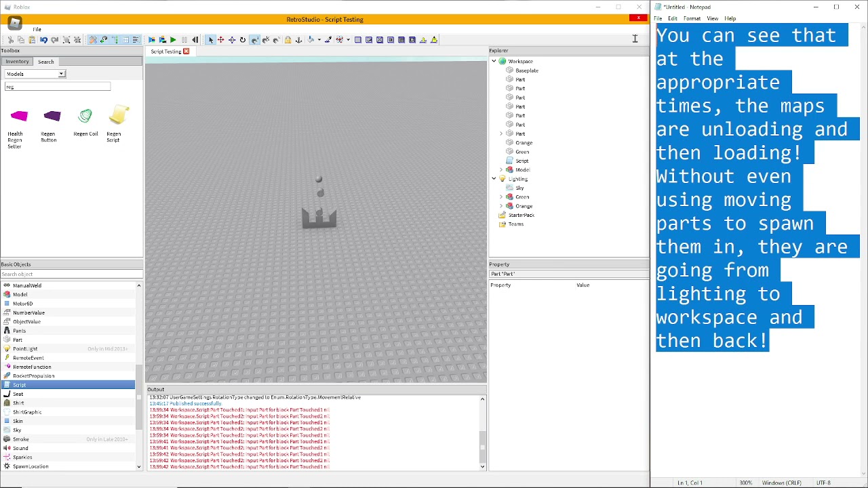Choose the Select arrow tool
The image size is (868, 488).
click(x=210, y=39)
